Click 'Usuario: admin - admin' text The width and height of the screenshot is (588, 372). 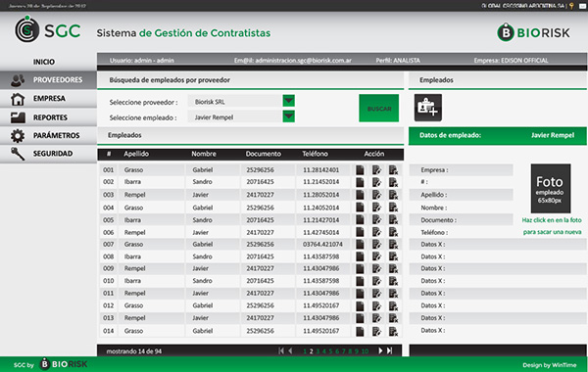pyautogui.click(x=142, y=61)
